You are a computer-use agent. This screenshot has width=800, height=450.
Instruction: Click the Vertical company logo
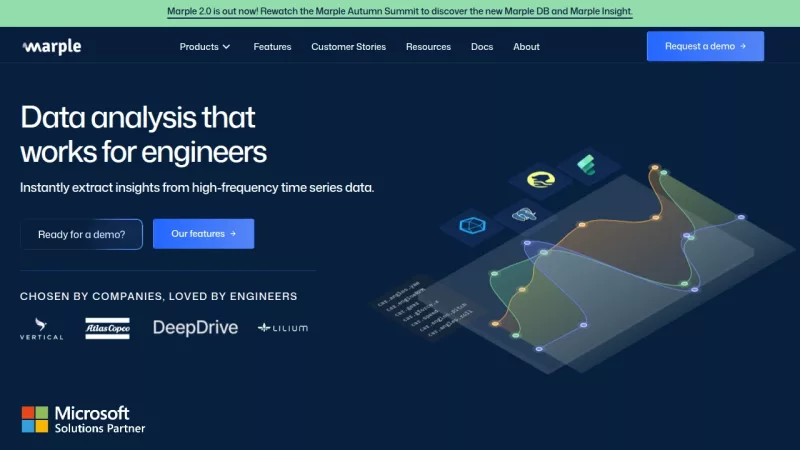(41, 328)
